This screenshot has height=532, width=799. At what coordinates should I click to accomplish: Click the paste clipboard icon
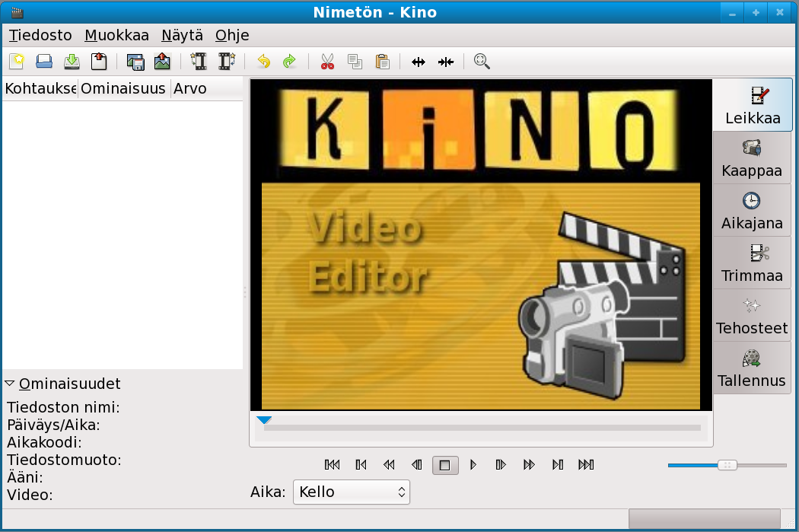pyautogui.click(x=382, y=62)
